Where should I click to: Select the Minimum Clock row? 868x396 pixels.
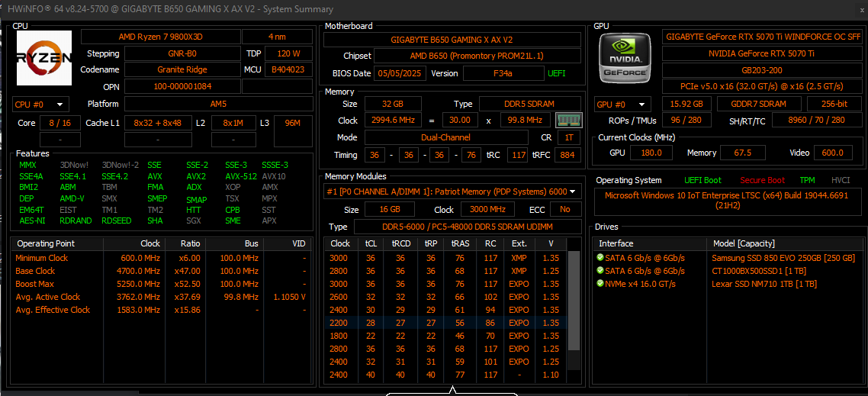tap(160, 258)
